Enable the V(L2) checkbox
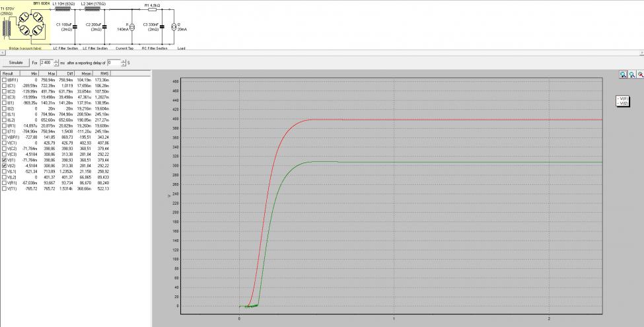This screenshot has width=644, height=327. tap(4, 177)
